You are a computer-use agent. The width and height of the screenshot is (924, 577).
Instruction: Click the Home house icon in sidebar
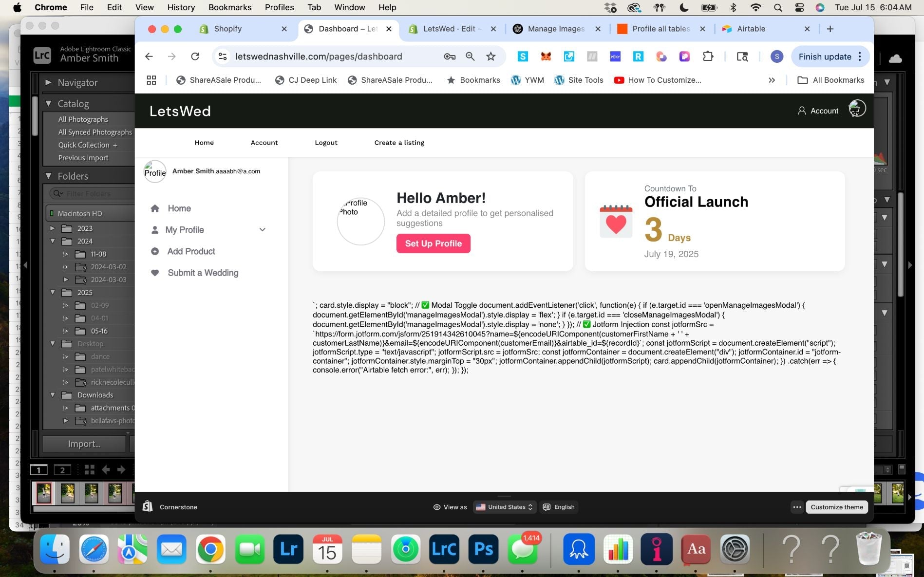tap(155, 208)
